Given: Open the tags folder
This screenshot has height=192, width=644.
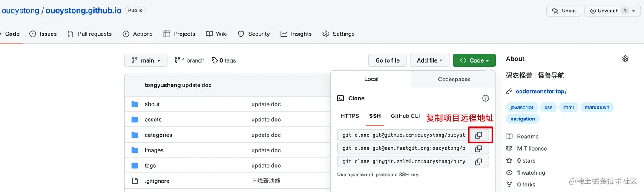Looking at the screenshot, I should coord(150,166).
